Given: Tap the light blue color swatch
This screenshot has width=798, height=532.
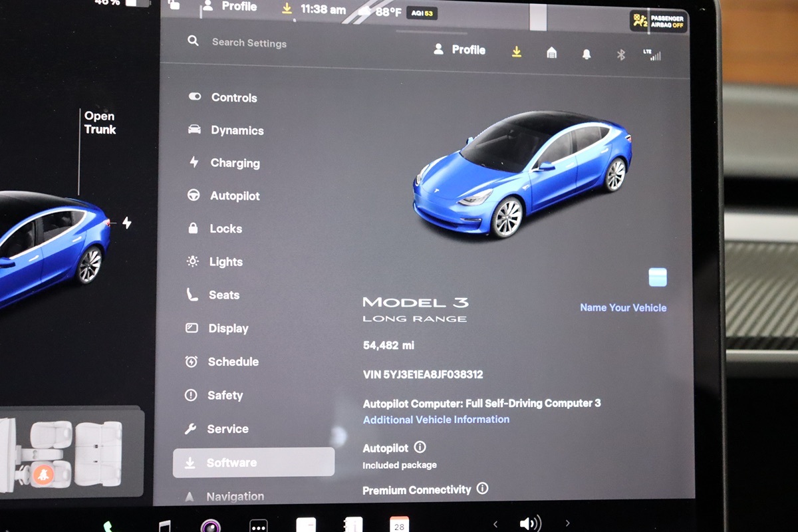Looking at the screenshot, I should [658, 277].
